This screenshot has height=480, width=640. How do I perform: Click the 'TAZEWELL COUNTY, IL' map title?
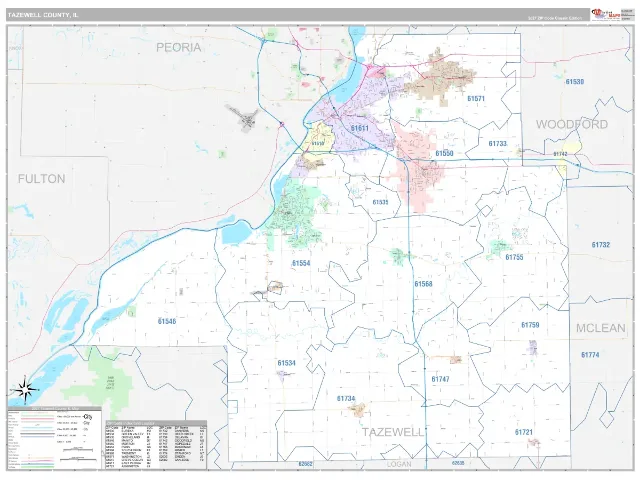tap(43, 15)
